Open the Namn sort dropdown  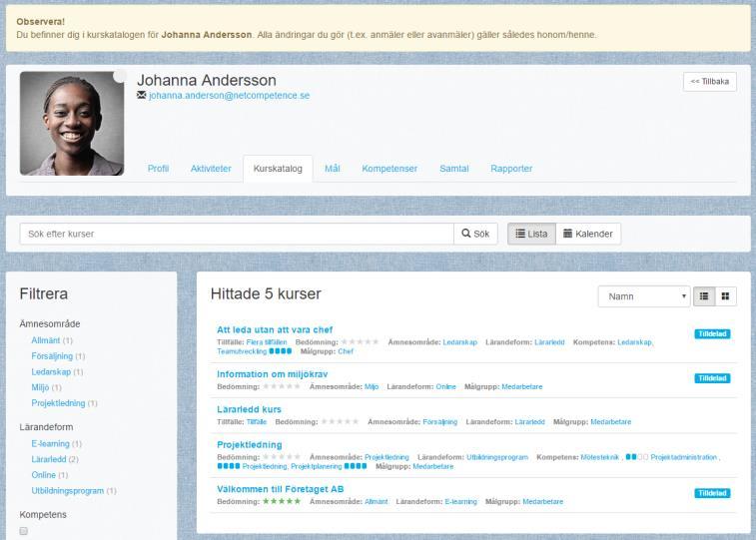click(644, 296)
